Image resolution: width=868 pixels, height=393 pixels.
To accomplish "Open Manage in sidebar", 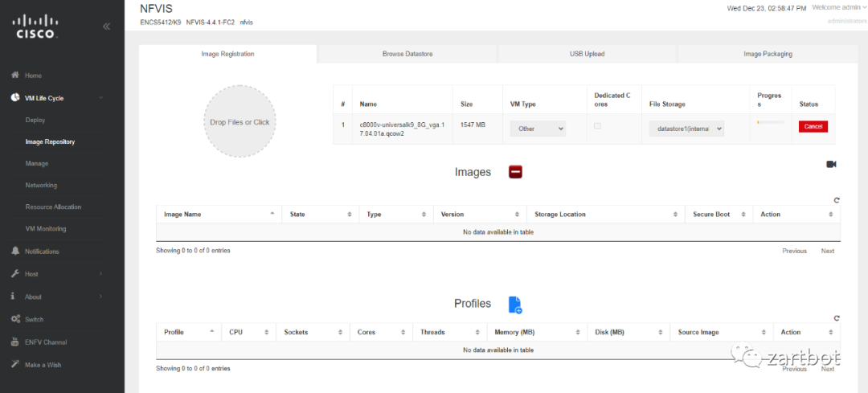I will click(x=36, y=163).
